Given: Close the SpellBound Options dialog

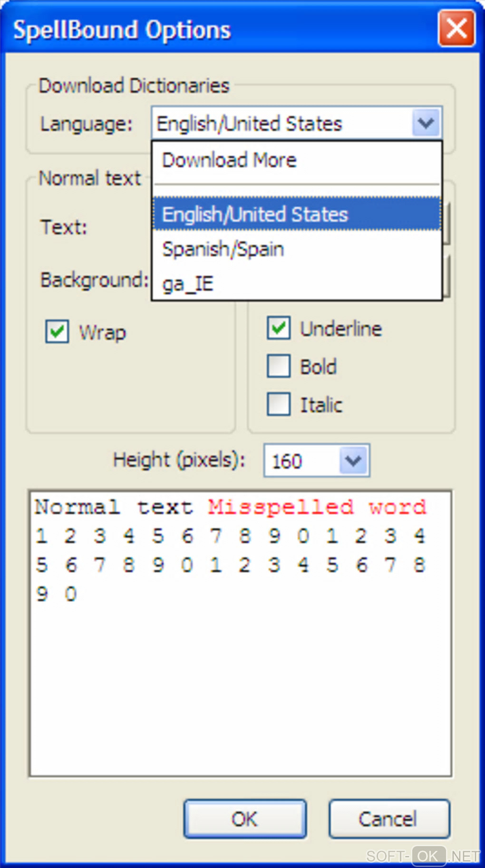Looking at the screenshot, I should coord(456,29).
